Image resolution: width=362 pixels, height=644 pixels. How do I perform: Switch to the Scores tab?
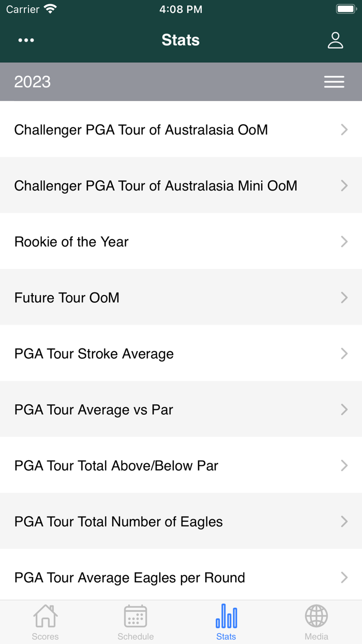point(45,622)
